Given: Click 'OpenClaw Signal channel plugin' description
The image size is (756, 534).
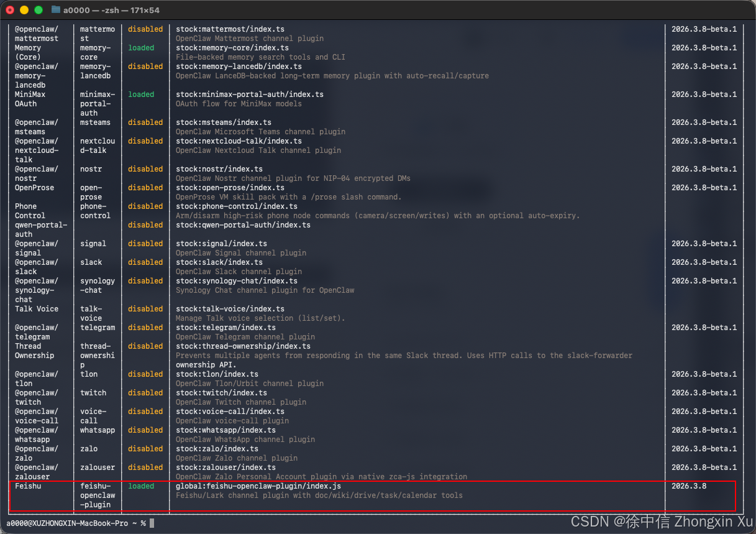Looking at the screenshot, I should (241, 253).
